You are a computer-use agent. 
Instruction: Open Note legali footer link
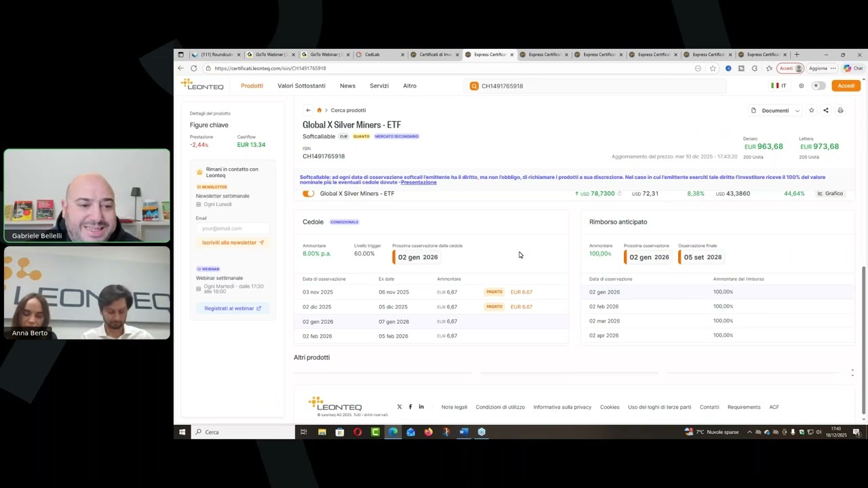(454, 407)
